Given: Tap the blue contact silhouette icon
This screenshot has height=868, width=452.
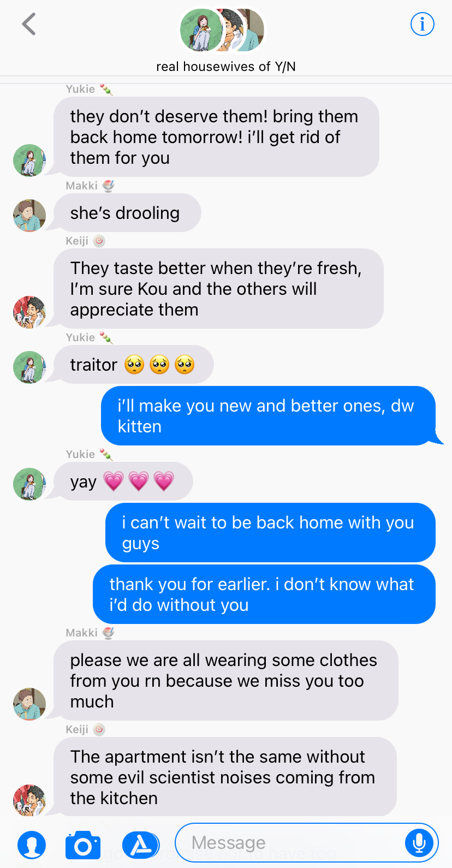Looking at the screenshot, I should (x=32, y=845).
